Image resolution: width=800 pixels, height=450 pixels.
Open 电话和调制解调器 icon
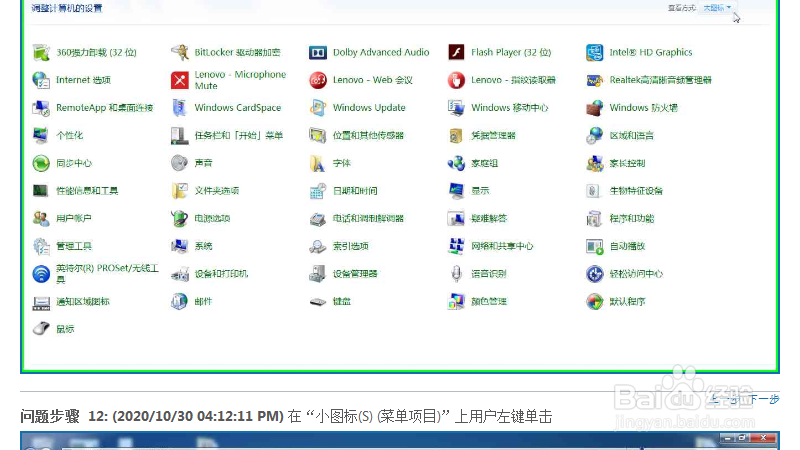coord(318,218)
